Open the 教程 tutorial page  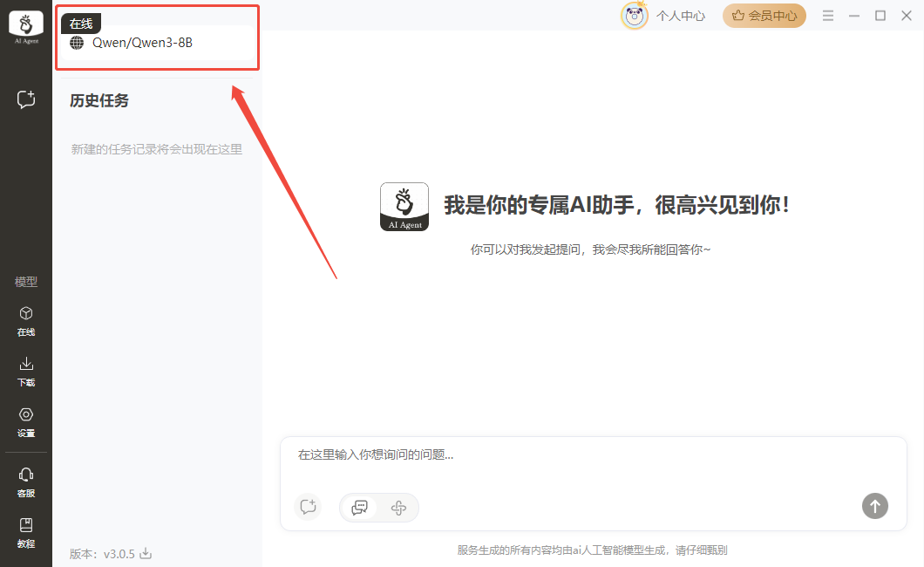26,531
